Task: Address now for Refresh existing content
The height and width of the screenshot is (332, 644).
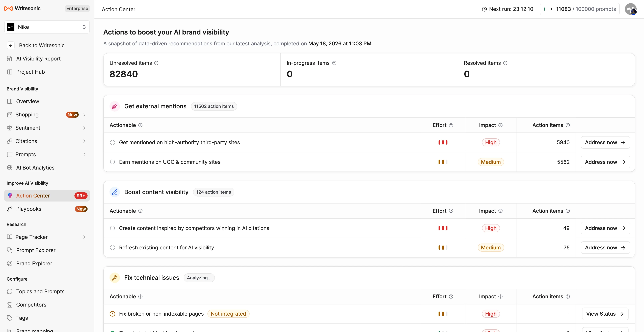Action: (x=605, y=248)
